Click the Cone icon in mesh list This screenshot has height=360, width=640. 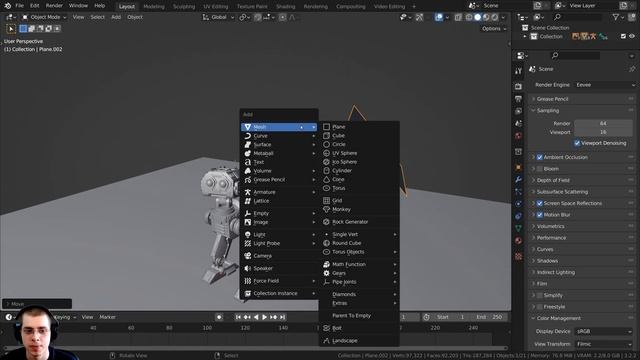(327, 179)
